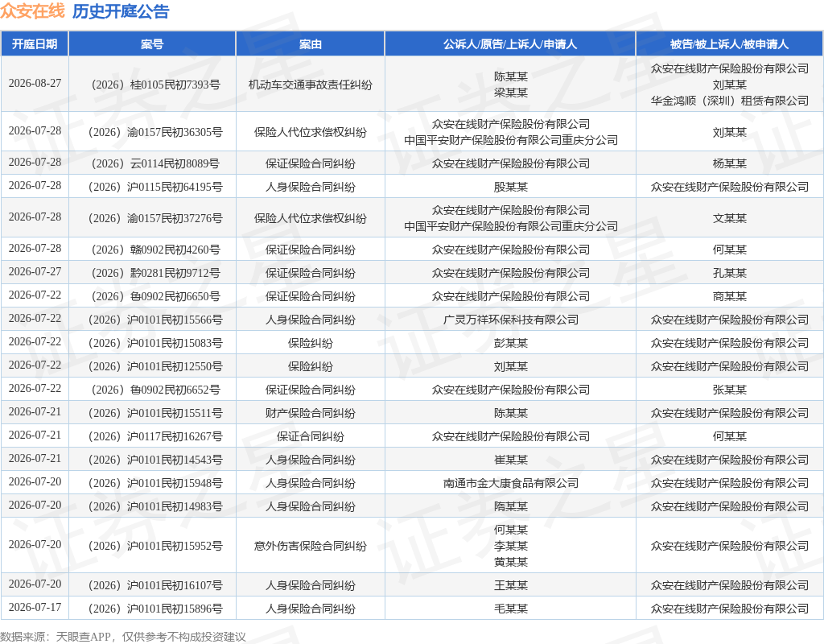The height and width of the screenshot is (644, 824).
Task: Click 华金鸿顺（深圳）租赁有限公司 defendant
Action: [x=729, y=101]
